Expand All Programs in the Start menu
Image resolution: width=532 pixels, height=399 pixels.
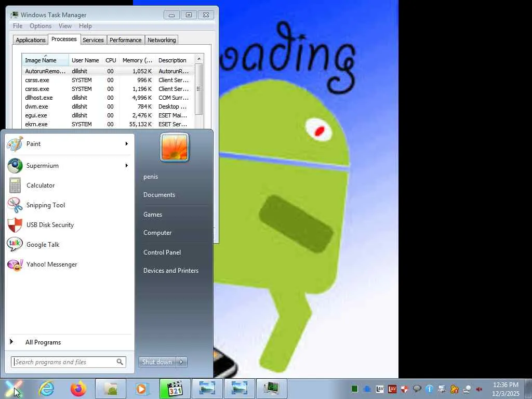point(70,342)
